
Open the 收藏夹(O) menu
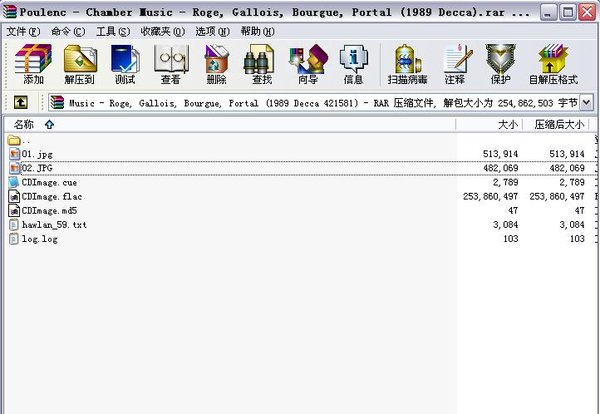click(x=163, y=32)
